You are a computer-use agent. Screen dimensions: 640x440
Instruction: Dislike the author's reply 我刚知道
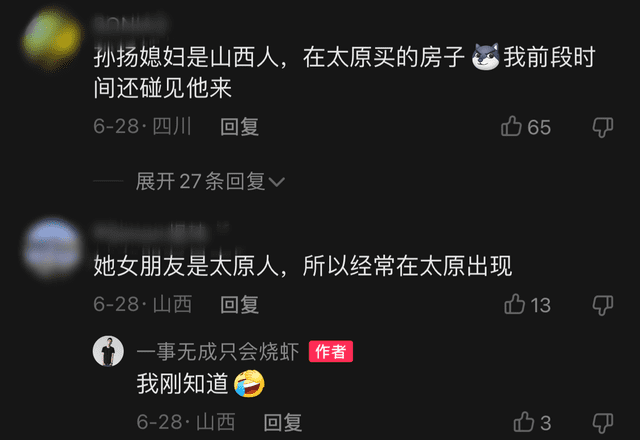[x=603, y=423]
